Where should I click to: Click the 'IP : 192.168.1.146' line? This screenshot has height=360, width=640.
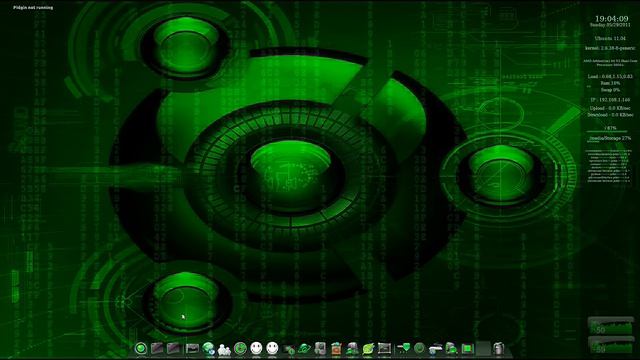(x=610, y=100)
